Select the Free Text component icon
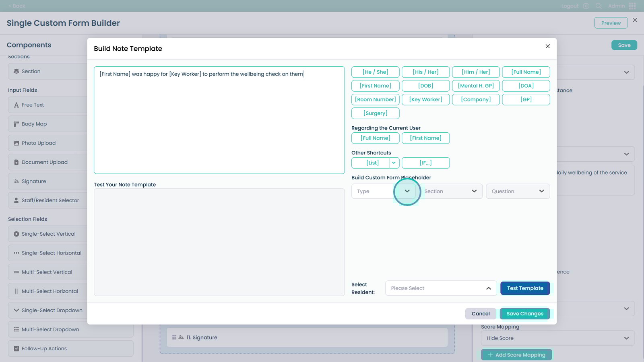 point(17,105)
